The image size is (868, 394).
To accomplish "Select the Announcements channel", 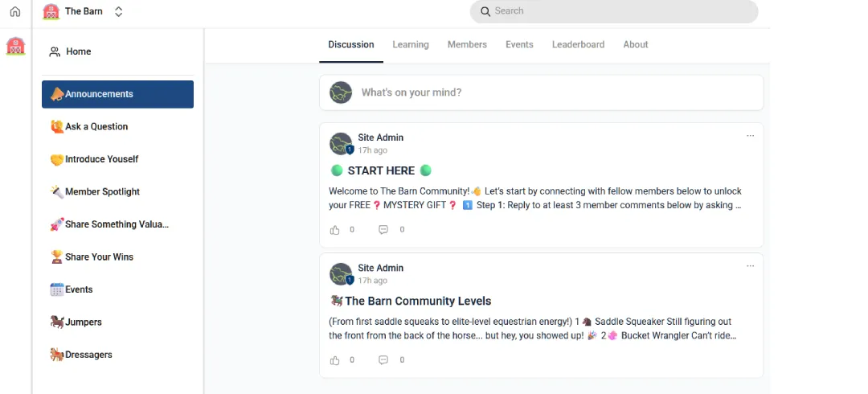I will (117, 94).
